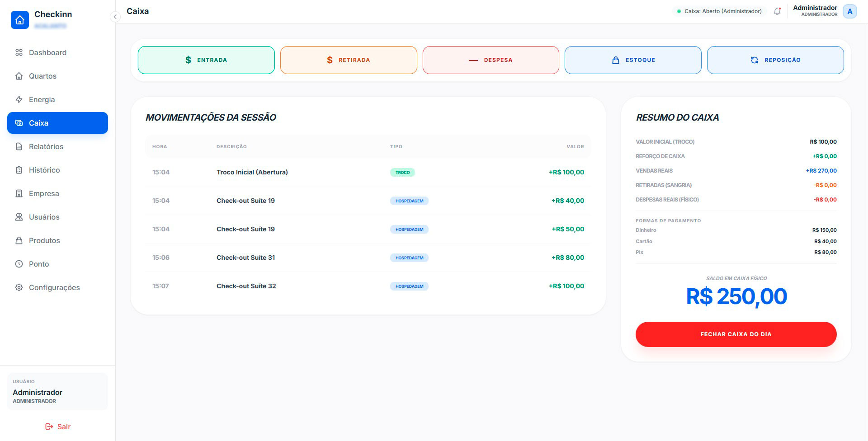The height and width of the screenshot is (441, 868).
Task: Click the Caixa cash register icon
Action: [x=19, y=123]
